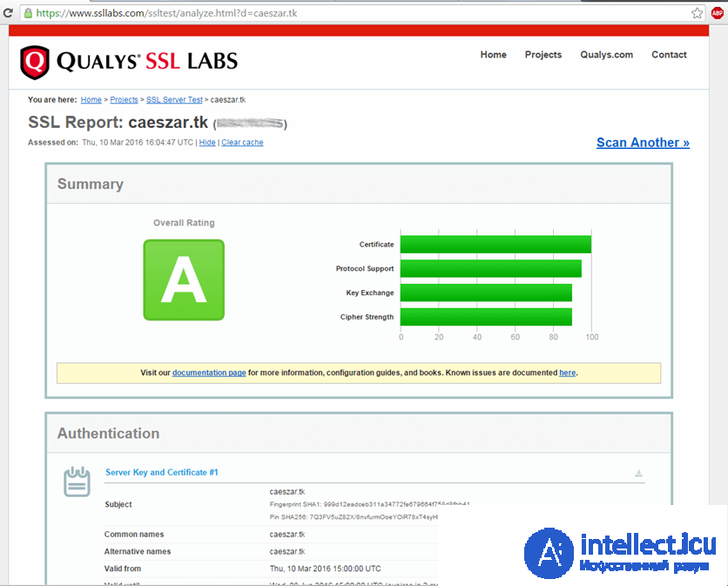Click the green padlock in address bar

(x=29, y=13)
